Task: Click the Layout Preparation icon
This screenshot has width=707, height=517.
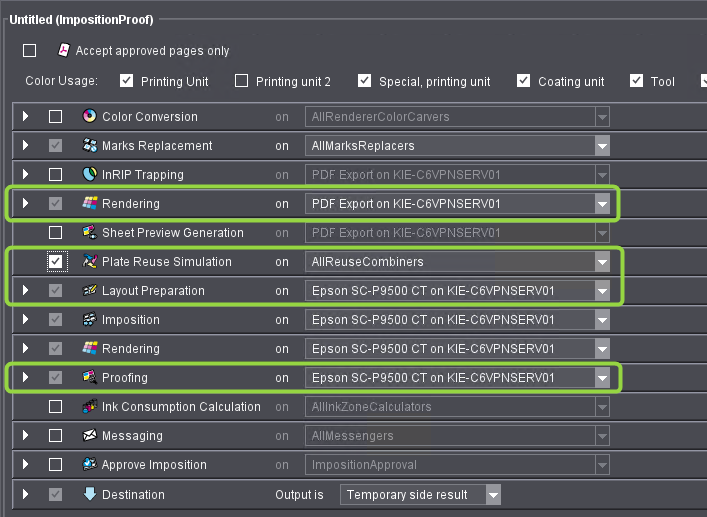Action: point(89,291)
